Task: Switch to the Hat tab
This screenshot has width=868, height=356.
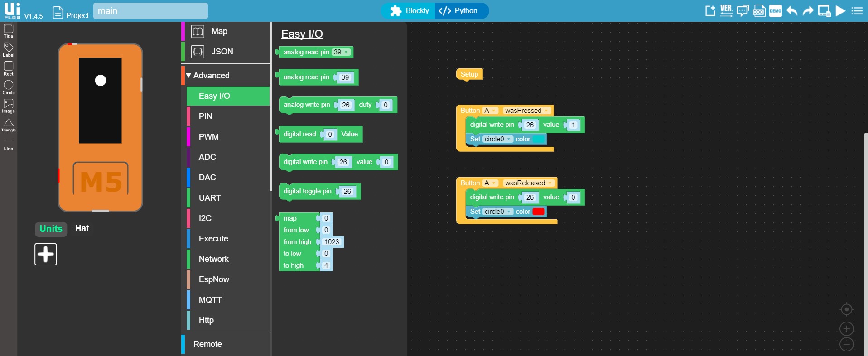Action: click(x=82, y=229)
